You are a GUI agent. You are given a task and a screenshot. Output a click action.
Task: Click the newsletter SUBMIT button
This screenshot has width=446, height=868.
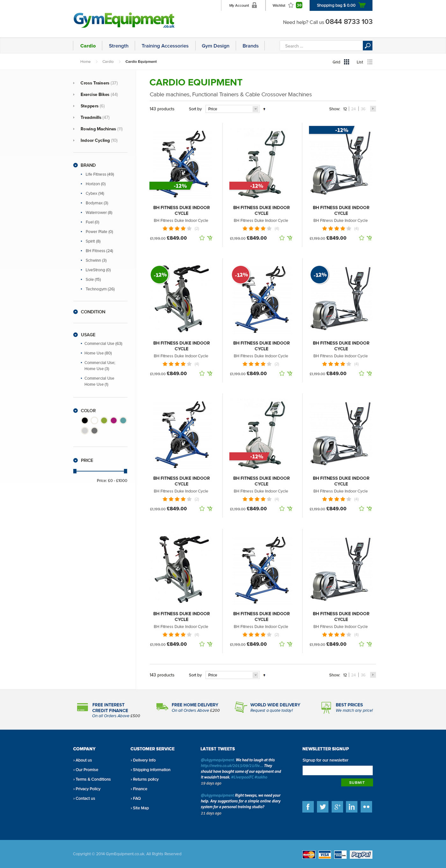click(x=357, y=783)
